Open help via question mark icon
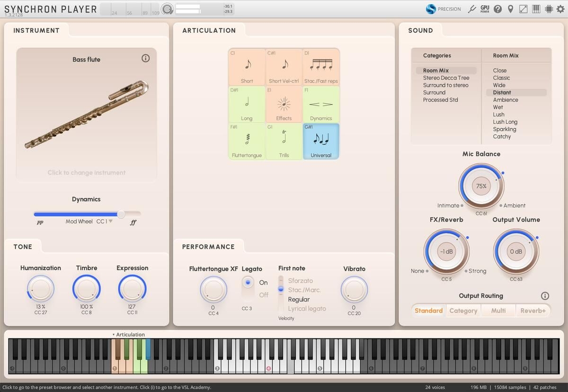568x392 pixels. [497, 9]
